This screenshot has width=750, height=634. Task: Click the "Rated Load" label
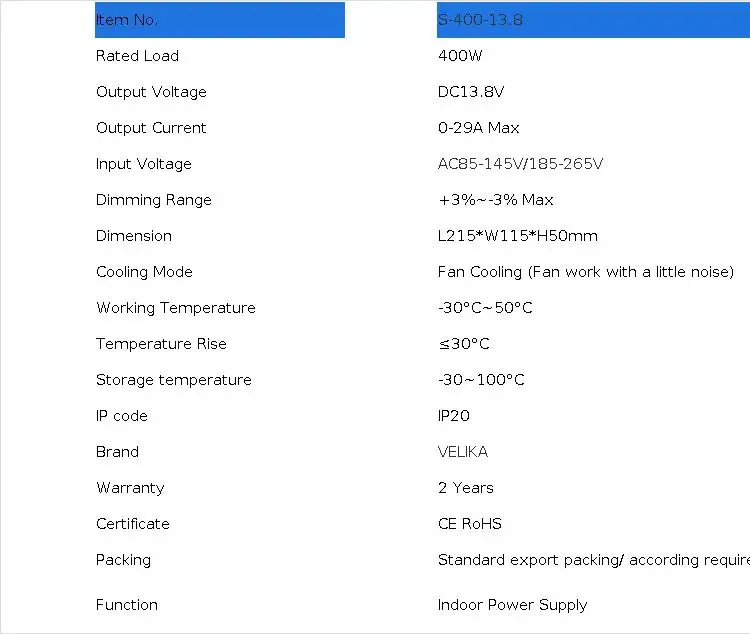tap(137, 56)
